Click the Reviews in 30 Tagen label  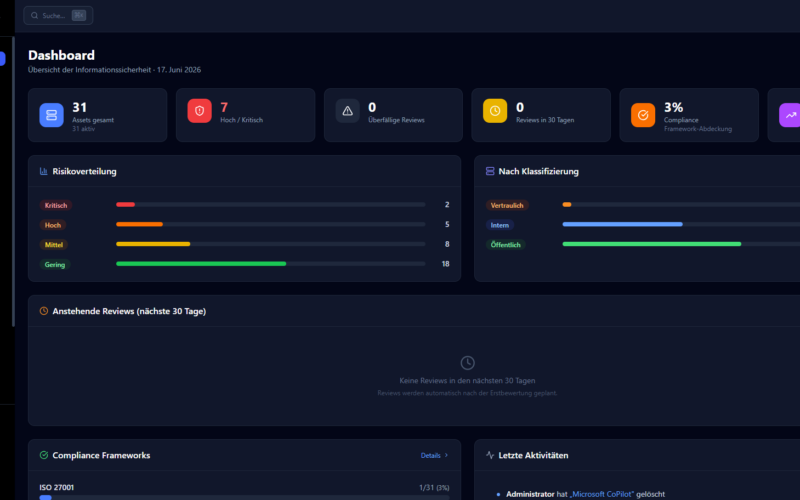545,120
